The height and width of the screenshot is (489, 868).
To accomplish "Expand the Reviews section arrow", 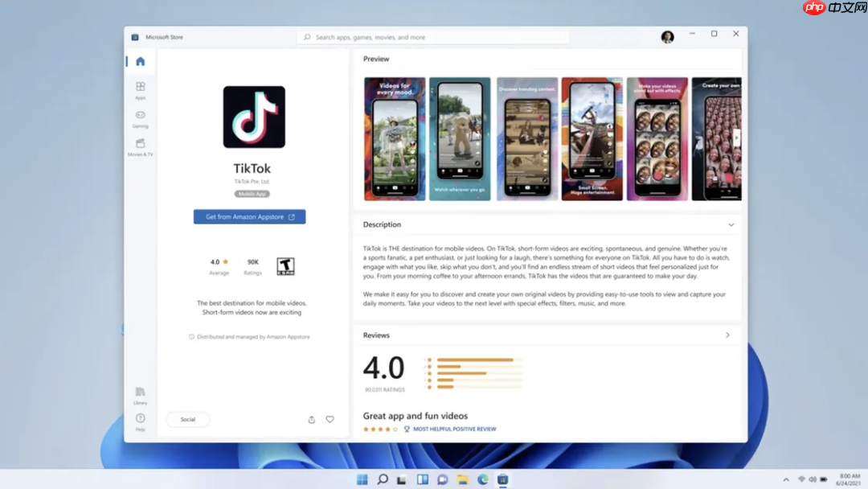I will (727, 335).
